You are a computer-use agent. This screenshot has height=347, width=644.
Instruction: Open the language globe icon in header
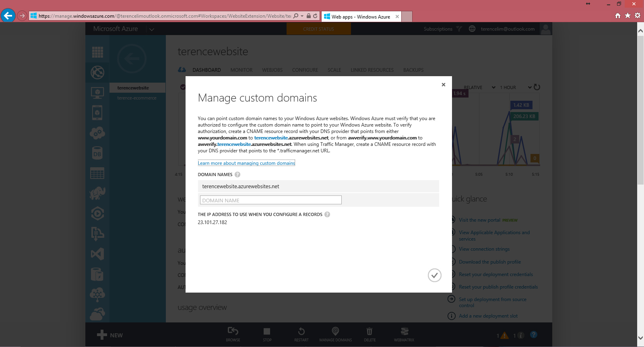click(x=472, y=29)
